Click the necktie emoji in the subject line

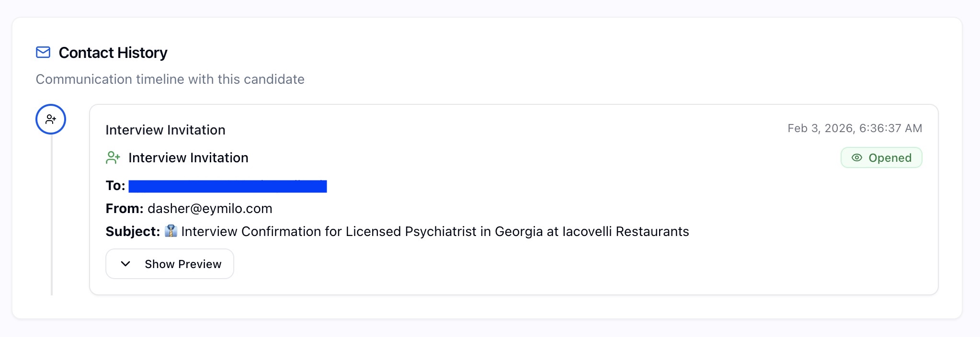point(171,231)
